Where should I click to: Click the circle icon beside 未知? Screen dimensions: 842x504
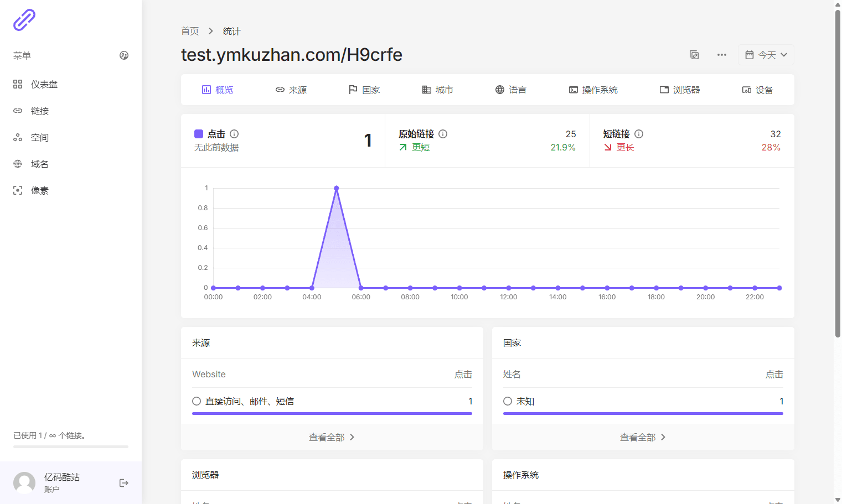(x=508, y=401)
